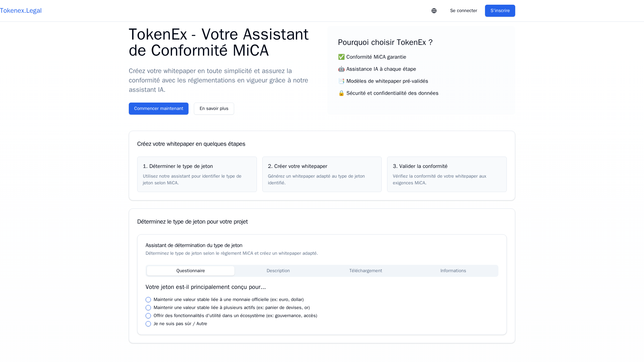Screen dimensions: 644x362
Task: Click the padlock emoji security icon
Action: 341,93
